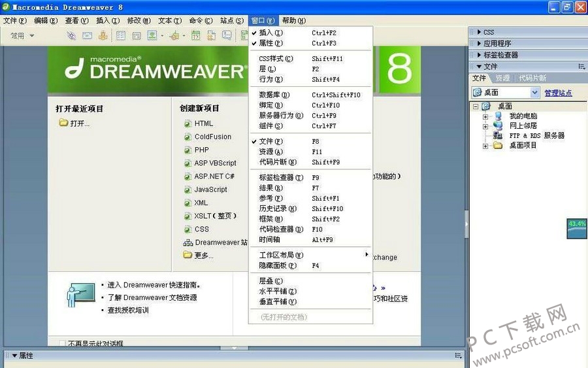Open 了解 Dreamweaver 文档资源 link
The image size is (588, 368).
pos(152,297)
